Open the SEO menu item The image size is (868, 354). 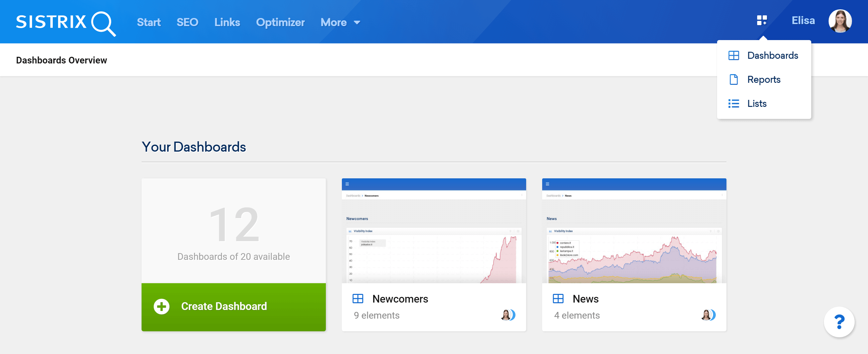(x=187, y=22)
